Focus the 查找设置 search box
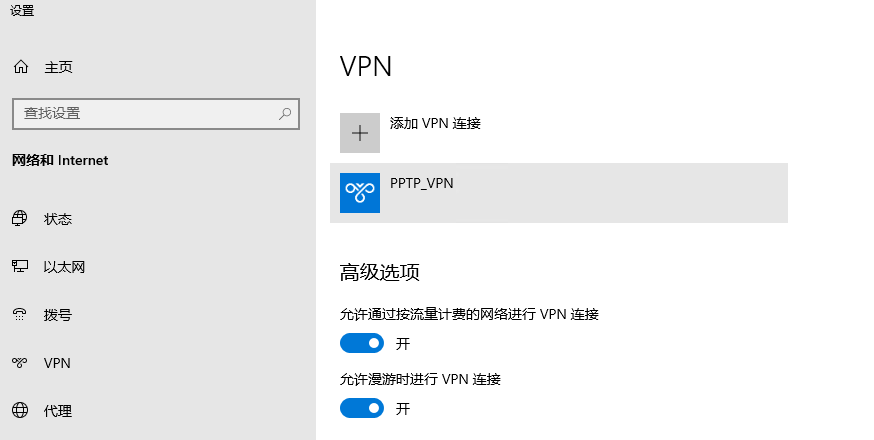874x440 pixels. [145, 113]
